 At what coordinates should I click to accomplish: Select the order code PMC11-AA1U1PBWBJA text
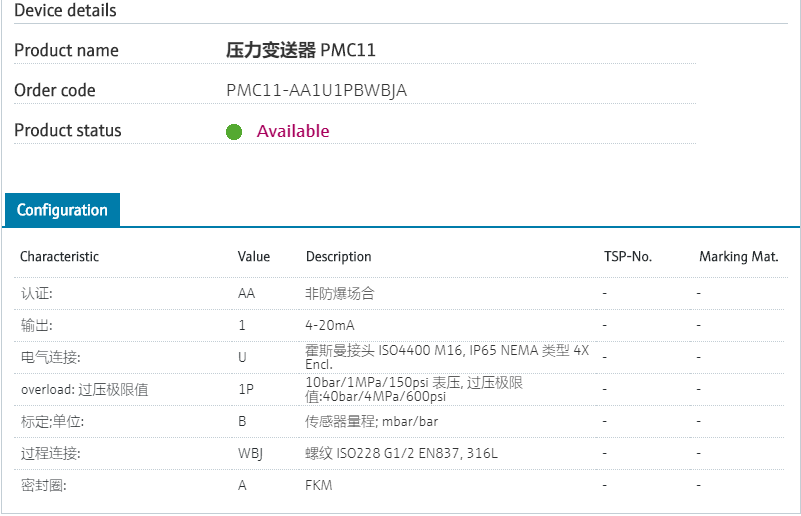tap(317, 91)
